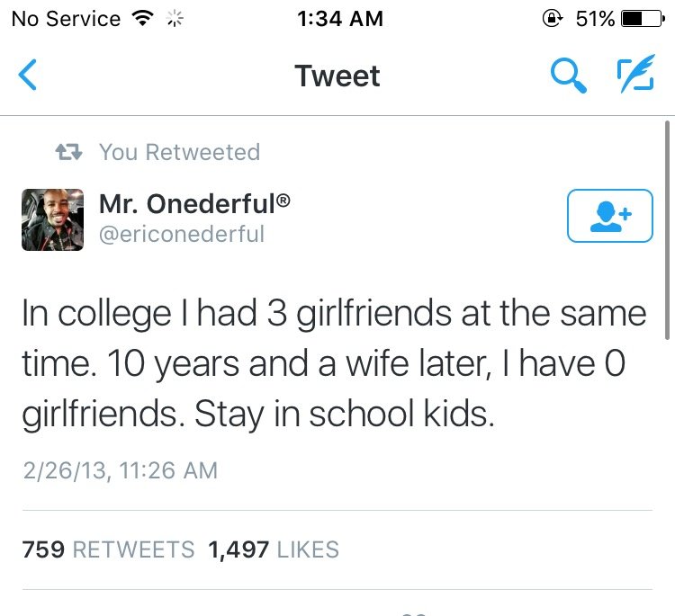The height and width of the screenshot is (616, 675).
Task: Open the search magnifier icon
Action: 569,76
